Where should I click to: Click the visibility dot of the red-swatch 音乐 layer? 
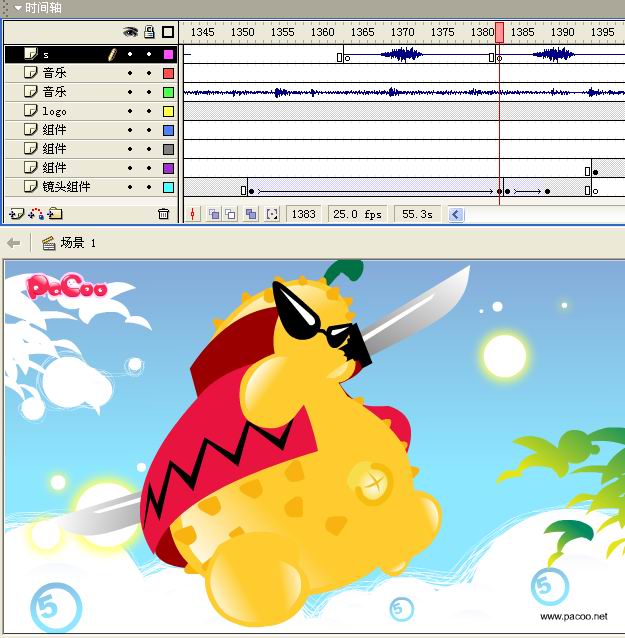[130, 73]
